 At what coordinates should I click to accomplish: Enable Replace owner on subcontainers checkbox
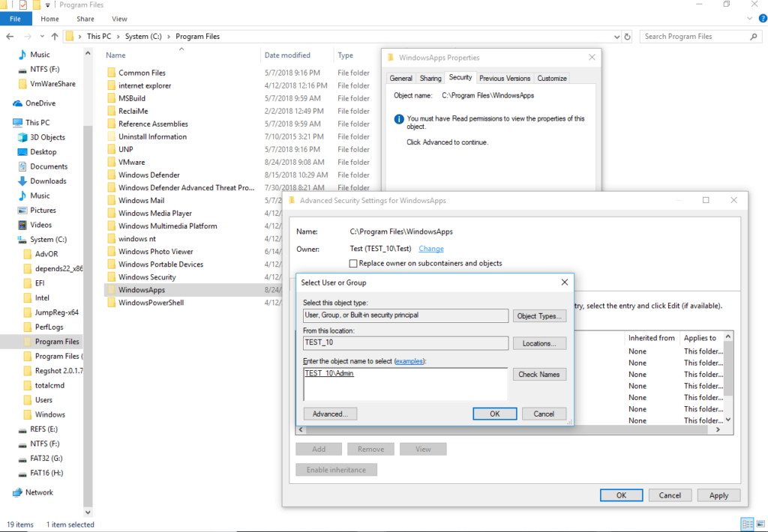pos(354,263)
